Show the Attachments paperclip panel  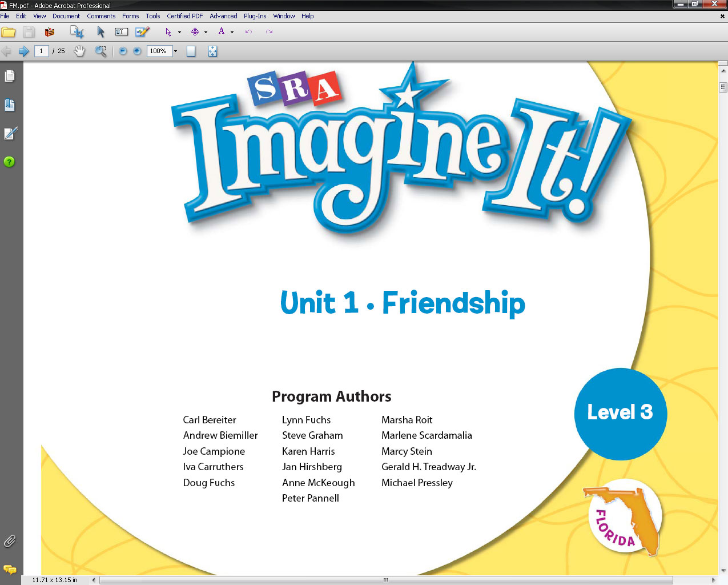pos(10,540)
